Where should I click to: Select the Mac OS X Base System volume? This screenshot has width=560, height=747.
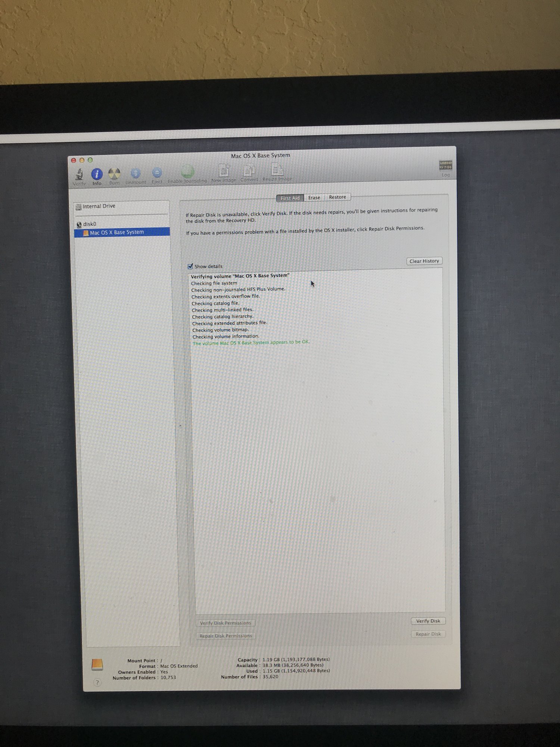point(122,232)
